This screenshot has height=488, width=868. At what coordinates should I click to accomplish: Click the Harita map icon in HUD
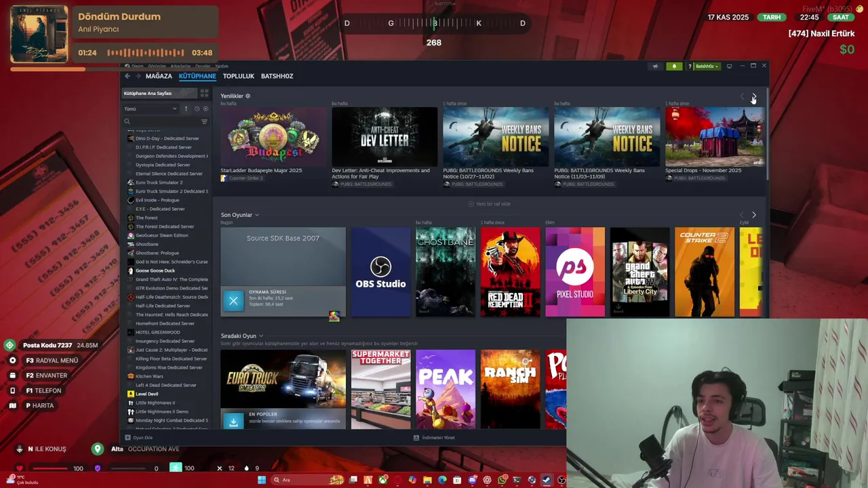12,405
